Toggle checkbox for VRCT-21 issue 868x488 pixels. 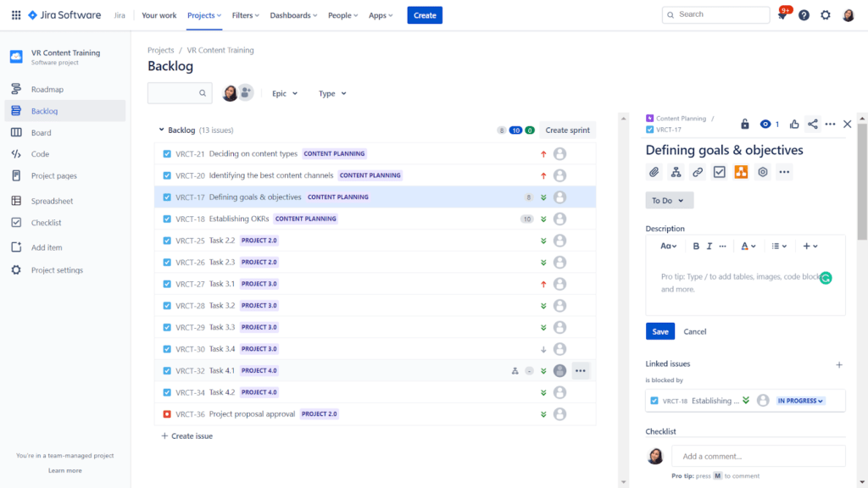pyautogui.click(x=167, y=154)
